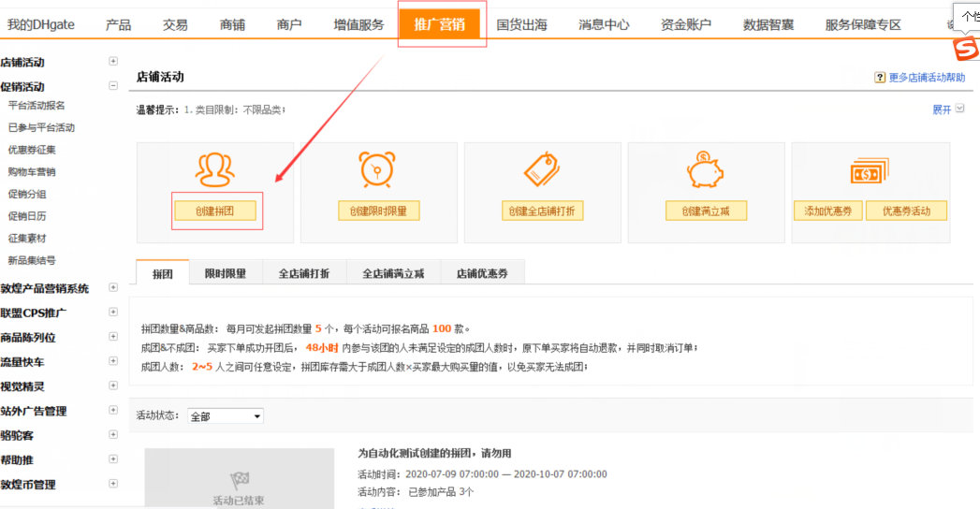
Task: Click the ended activity flag thumbnail
Action: click(239, 478)
